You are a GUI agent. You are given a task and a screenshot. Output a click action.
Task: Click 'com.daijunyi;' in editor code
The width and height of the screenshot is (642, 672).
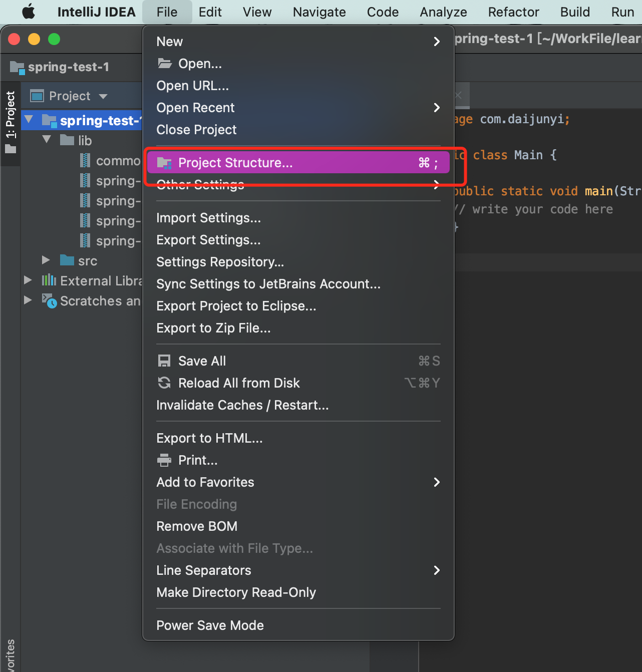tap(525, 119)
